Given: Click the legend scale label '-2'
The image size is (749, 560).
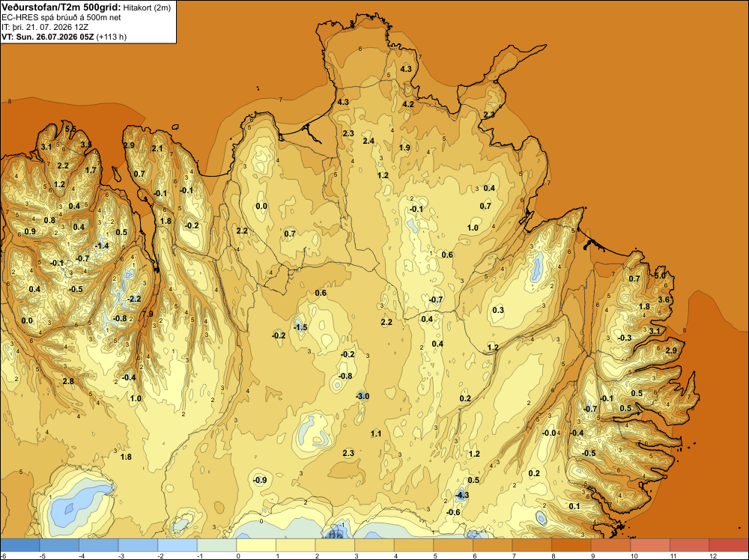Looking at the screenshot, I should pyautogui.click(x=160, y=556).
